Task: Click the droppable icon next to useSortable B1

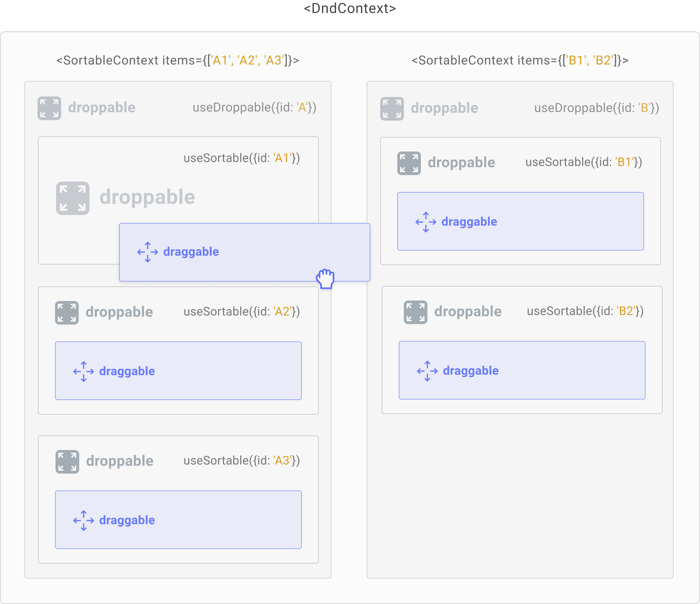Action: click(x=409, y=163)
